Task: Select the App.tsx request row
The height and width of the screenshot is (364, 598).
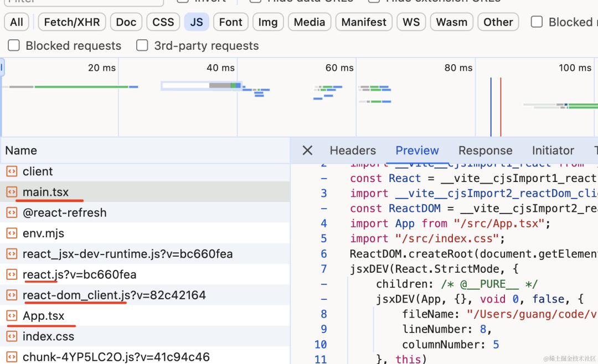Action: click(x=145, y=315)
